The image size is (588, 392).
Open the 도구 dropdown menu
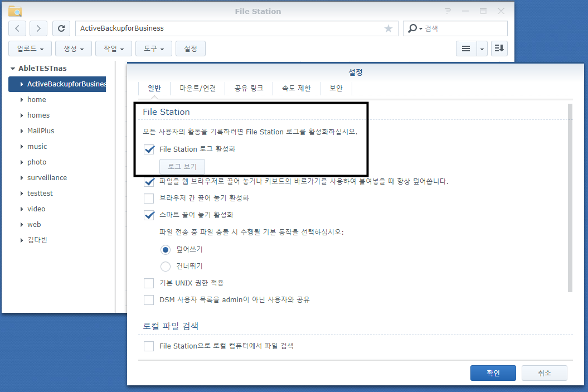[154, 49]
